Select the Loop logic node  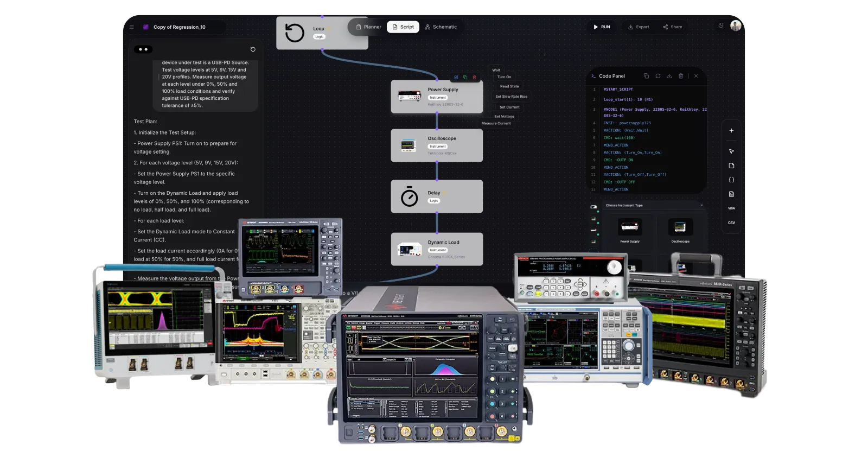(x=322, y=33)
